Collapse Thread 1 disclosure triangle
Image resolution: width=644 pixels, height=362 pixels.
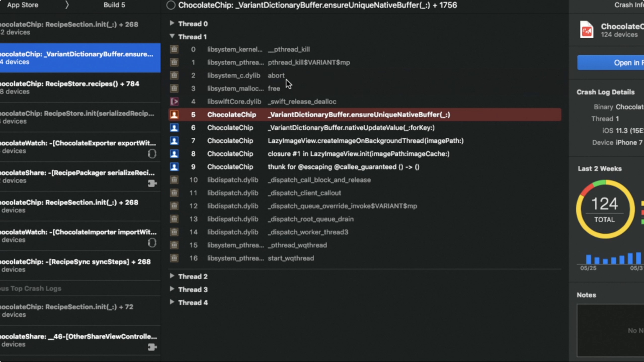pyautogui.click(x=172, y=36)
